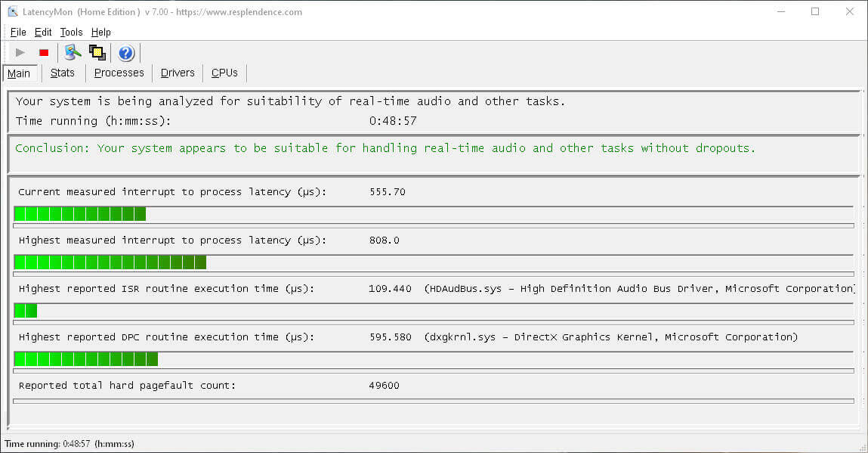Click the hard pagefault count empty bar
Image resolution: width=868 pixels, height=453 pixels.
coord(434,401)
